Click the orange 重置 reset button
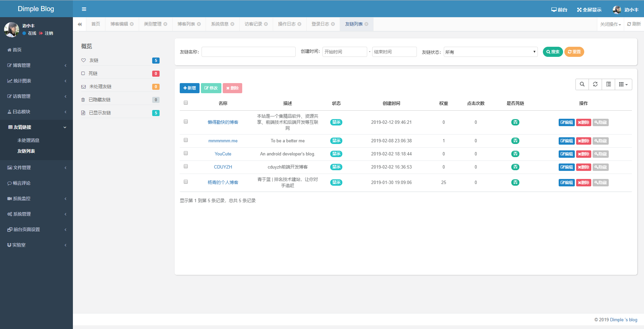The width and height of the screenshot is (644, 329). point(574,52)
